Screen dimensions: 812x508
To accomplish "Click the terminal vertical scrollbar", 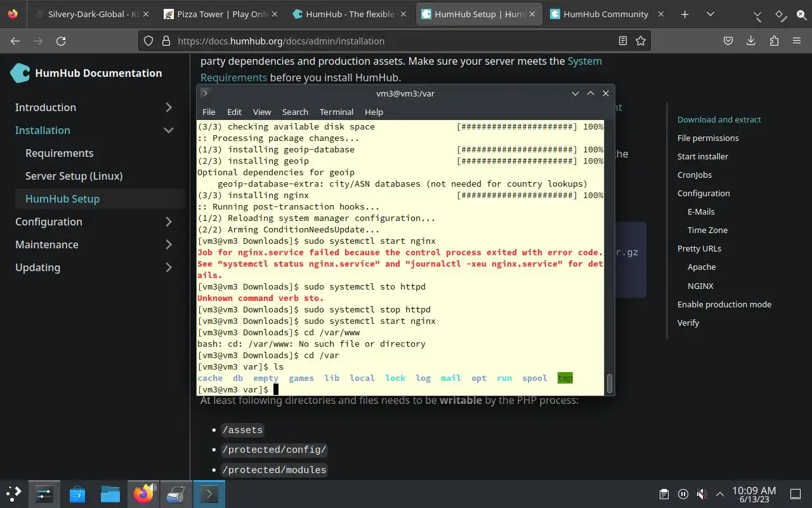I will coord(610,383).
